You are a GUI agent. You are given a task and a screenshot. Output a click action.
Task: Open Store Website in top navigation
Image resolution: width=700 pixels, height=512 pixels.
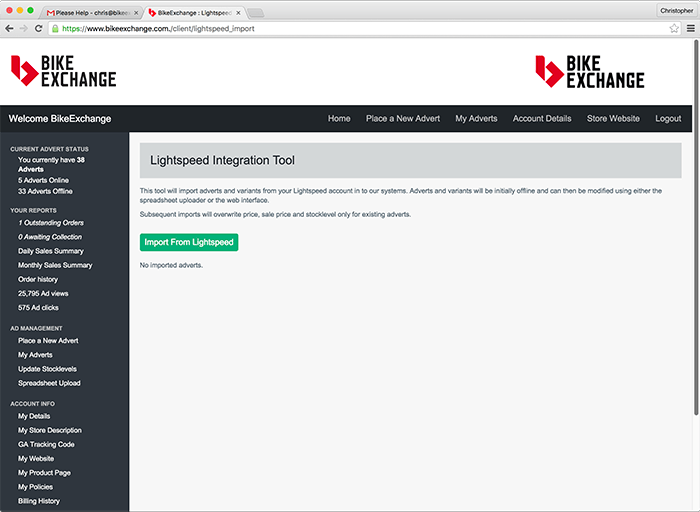[x=613, y=118]
